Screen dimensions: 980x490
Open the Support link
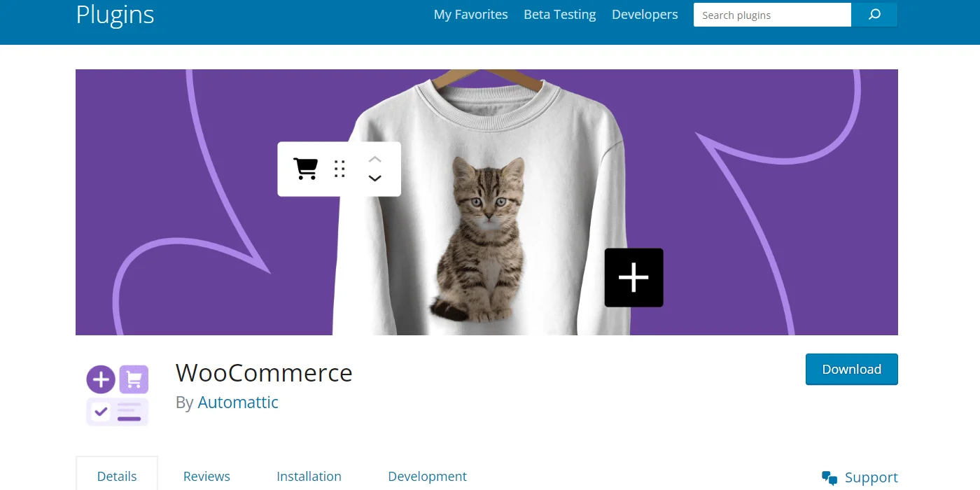point(871,477)
